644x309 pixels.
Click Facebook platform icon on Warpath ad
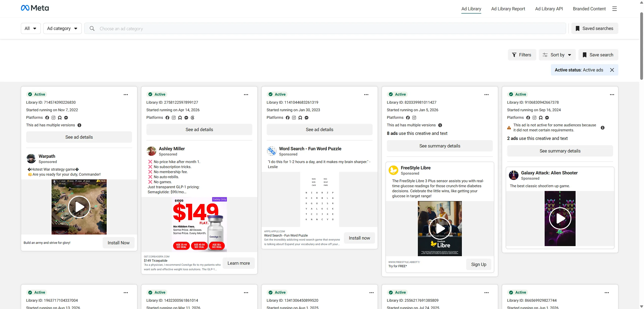47,118
